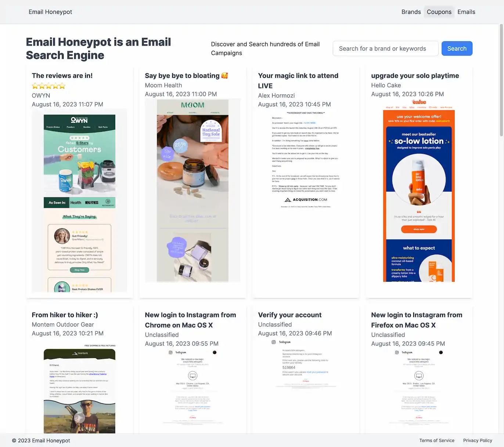The height and width of the screenshot is (447, 504).
Task: Click the page vertical scrollbar
Action: click(x=501, y=81)
